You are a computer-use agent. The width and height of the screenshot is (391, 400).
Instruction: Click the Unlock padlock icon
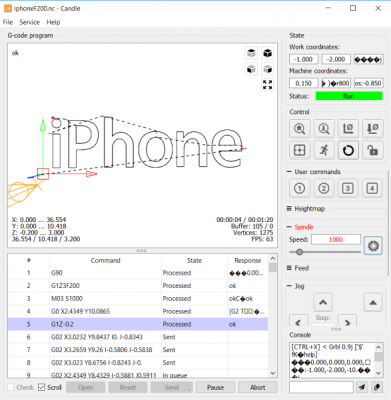[372, 150]
